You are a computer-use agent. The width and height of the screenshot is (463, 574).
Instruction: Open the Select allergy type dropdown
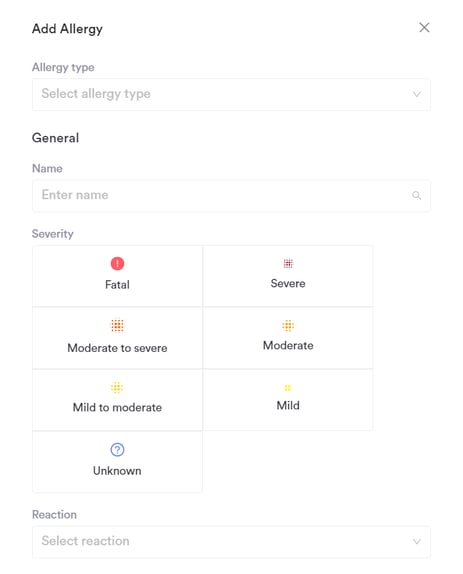pos(231,94)
